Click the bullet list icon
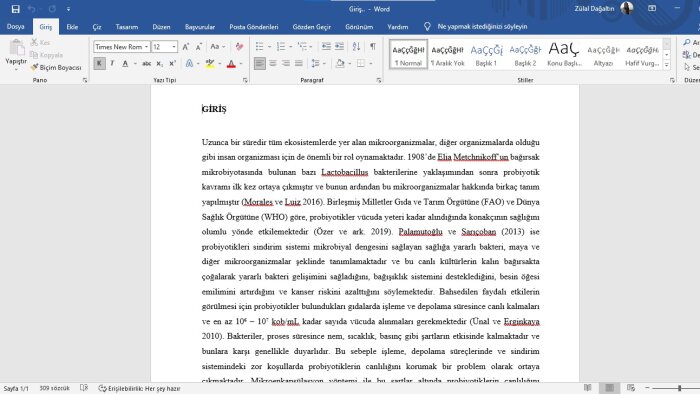This screenshot has height=394, width=700. (x=259, y=46)
